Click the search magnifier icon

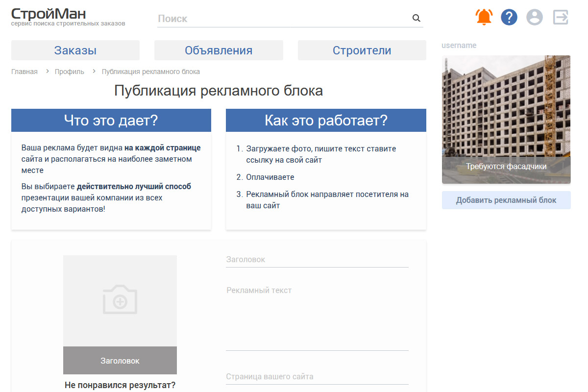click(x=416, y=19)
